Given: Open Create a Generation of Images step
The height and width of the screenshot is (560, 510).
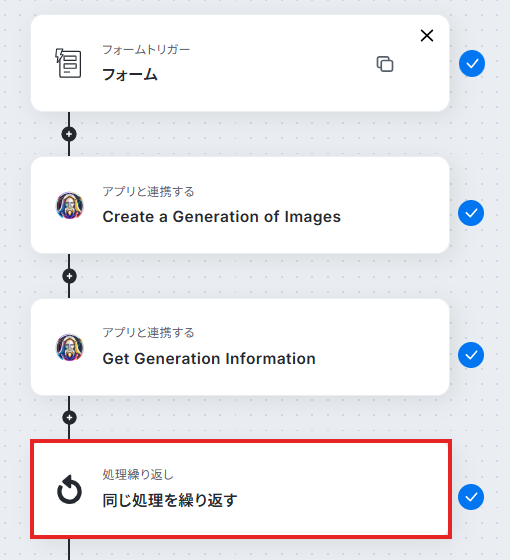Looking at the screenshot, I should (x=240, y=205).
